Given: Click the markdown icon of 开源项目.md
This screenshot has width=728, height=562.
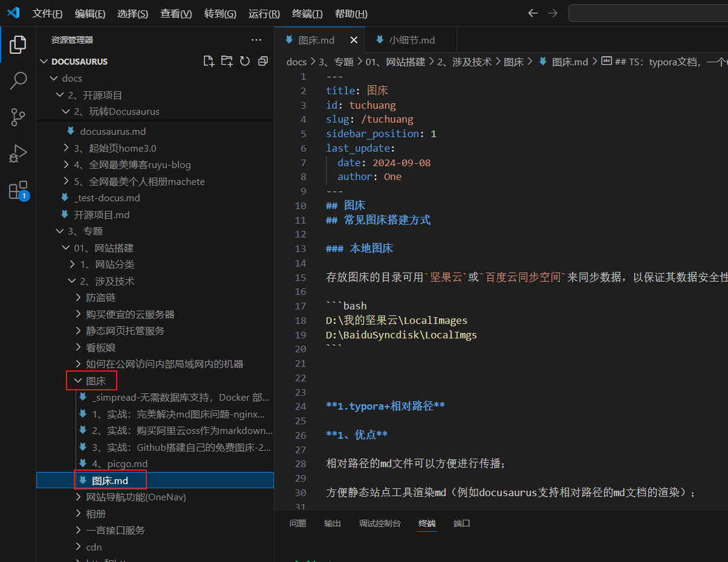Looking at the screenshot, I should coord(65,215).
